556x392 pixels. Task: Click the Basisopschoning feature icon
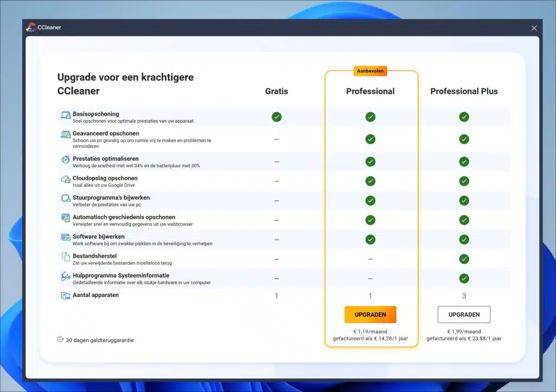(x=66, y=115)
